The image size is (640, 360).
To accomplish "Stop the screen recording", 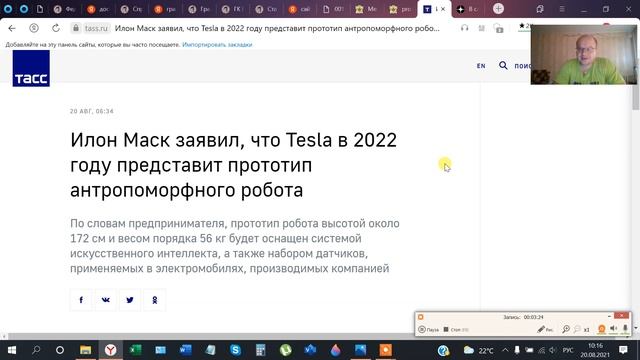I will pyautogui.click(x=456, y=329).
